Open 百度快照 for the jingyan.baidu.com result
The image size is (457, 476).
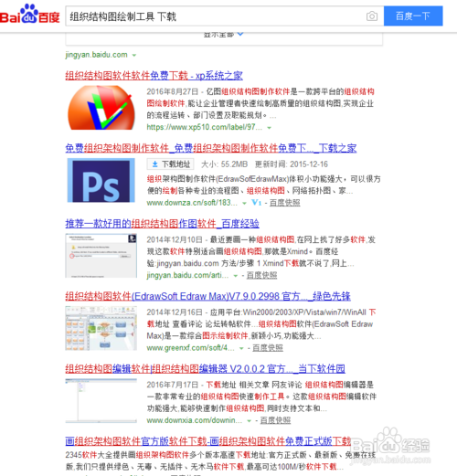[x=261, y=275]
